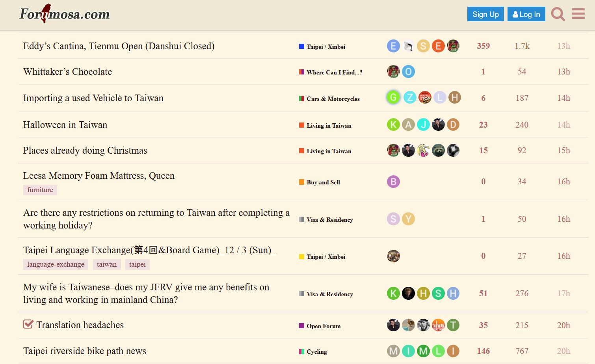The image size is (595, 364).
Task: Open Visa & Residency category on working holiday row
Action: click(x=326, y=219)
